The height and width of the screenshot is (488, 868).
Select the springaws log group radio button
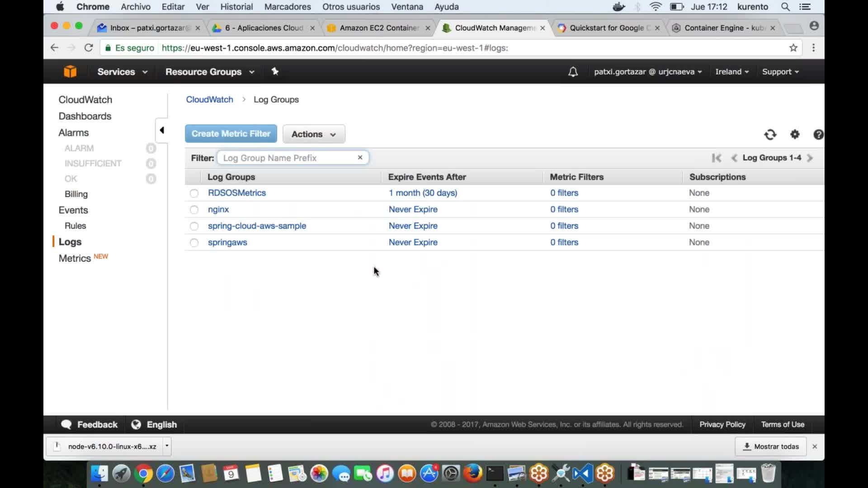click(194, 243)
